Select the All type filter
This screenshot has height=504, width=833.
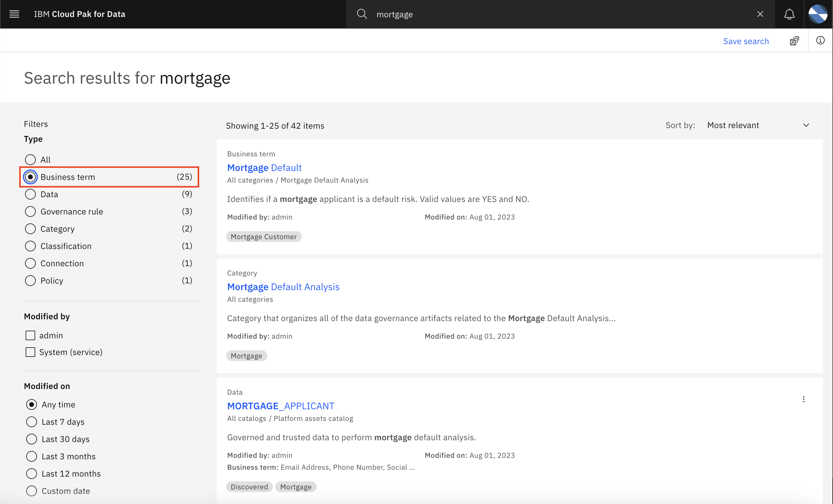coord(38,160)
